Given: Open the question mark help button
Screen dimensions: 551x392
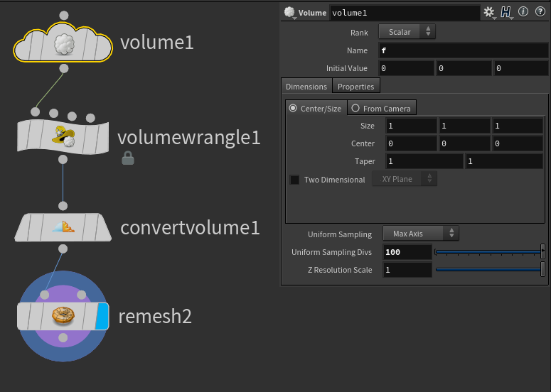Looking at the screenshot, I should point(540,12).
